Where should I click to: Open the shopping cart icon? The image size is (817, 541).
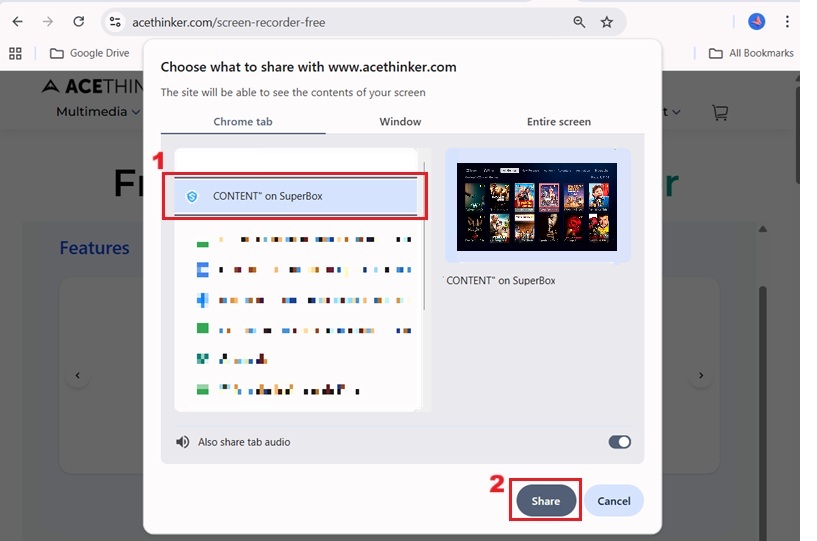coord(720,112)
